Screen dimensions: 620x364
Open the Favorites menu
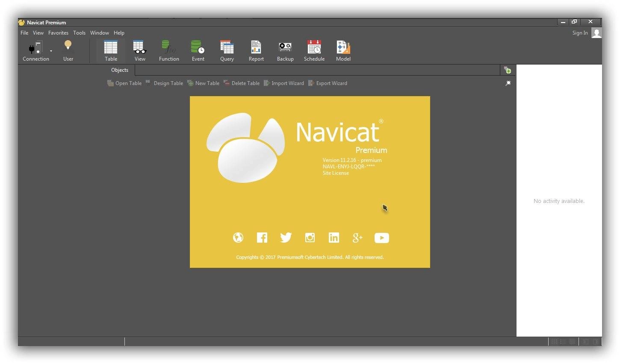pos(58,33)
